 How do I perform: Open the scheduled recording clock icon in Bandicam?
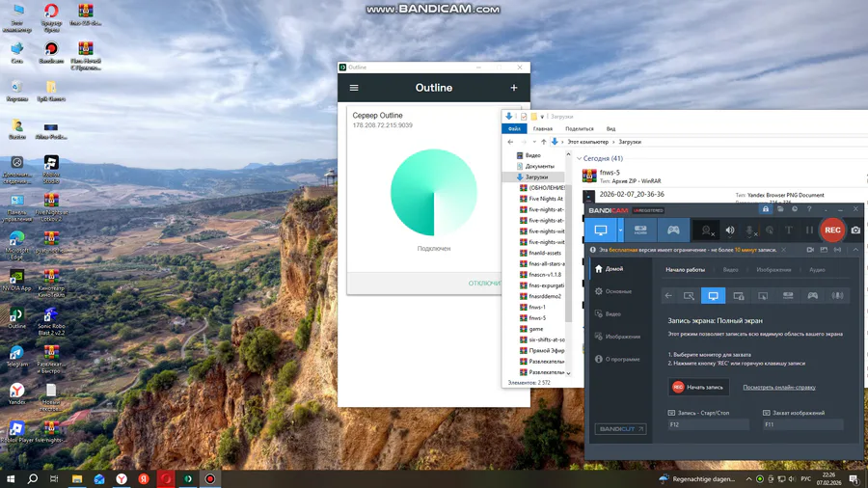[795, 209]
